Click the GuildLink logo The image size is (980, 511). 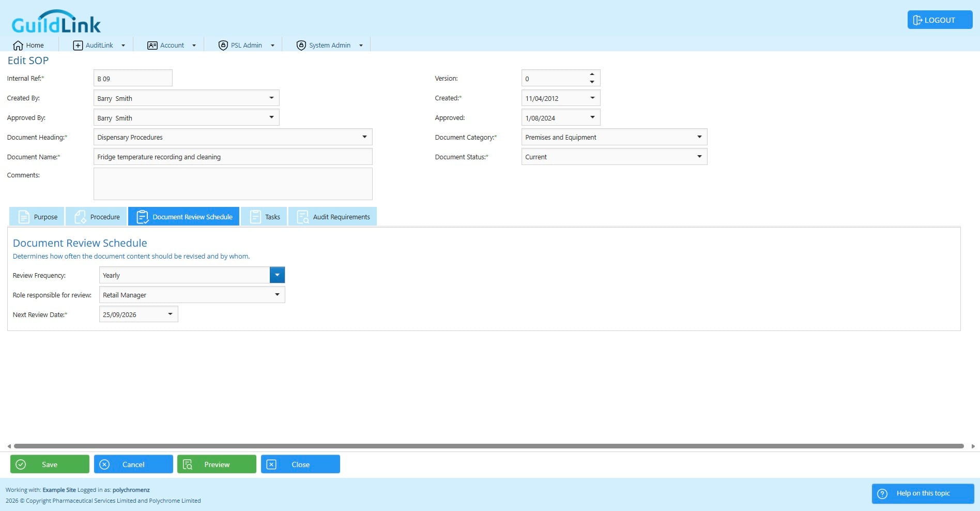pos(56,22)
